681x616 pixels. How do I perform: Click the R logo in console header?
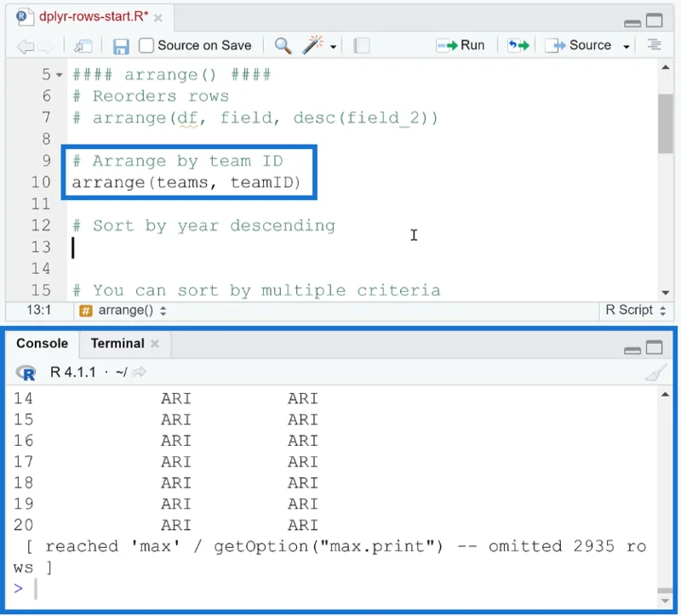click(26, 373)
